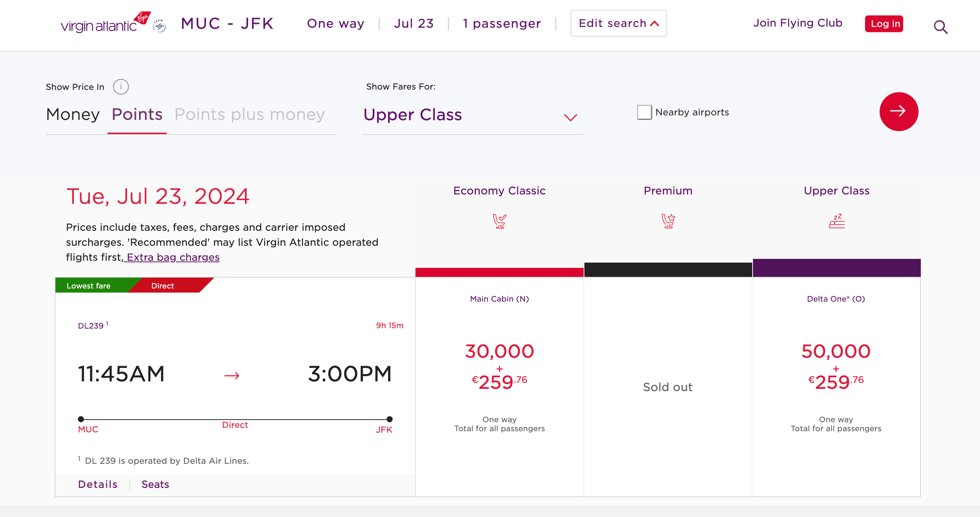Click the Economy Classic seat icon

pos(499,221)
